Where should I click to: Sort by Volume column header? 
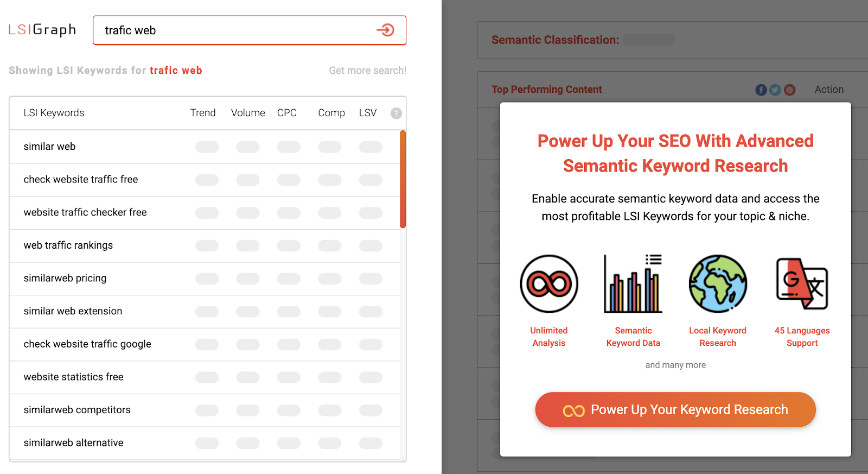pyautogui.click(x=248, y=113)
